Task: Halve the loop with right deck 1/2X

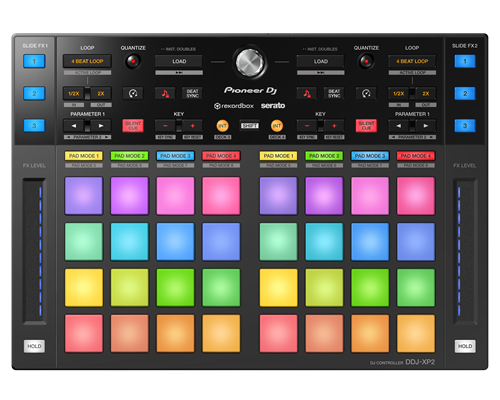Action: (x=399, y=94)
